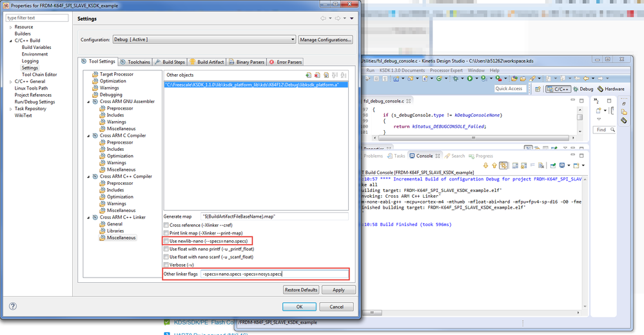This screenshot has width=644, height=335.
Task: Click the Other linker flags field
Action: pyautogui.click(x=275, y=274)
